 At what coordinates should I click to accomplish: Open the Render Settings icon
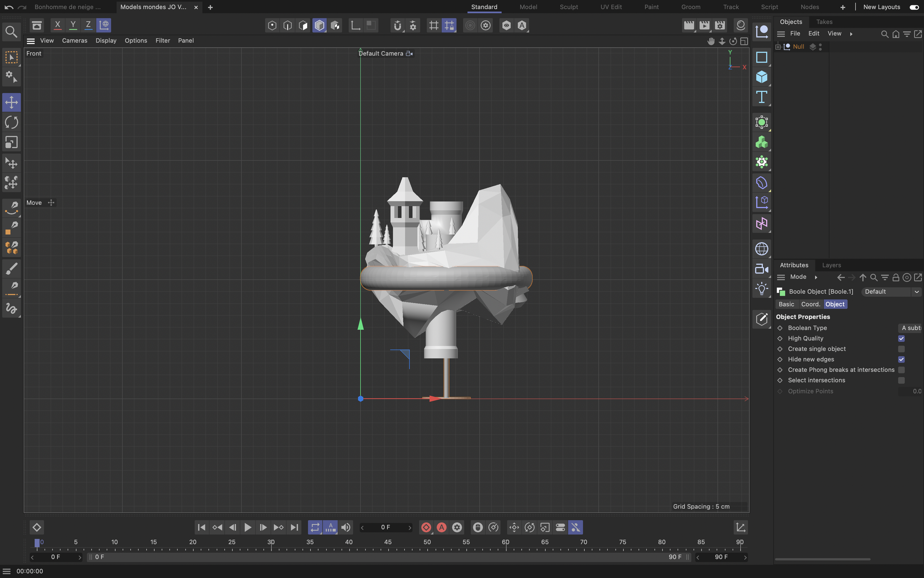click(720, 25)
